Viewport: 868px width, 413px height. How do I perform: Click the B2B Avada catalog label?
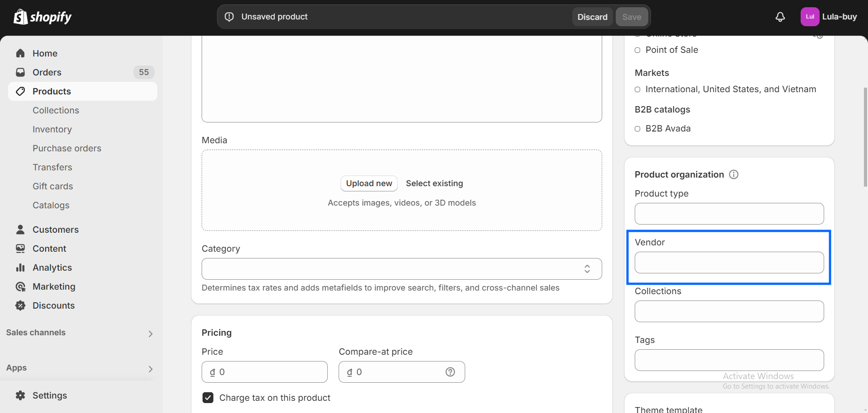pyautogui.click(x=668, y=129)
